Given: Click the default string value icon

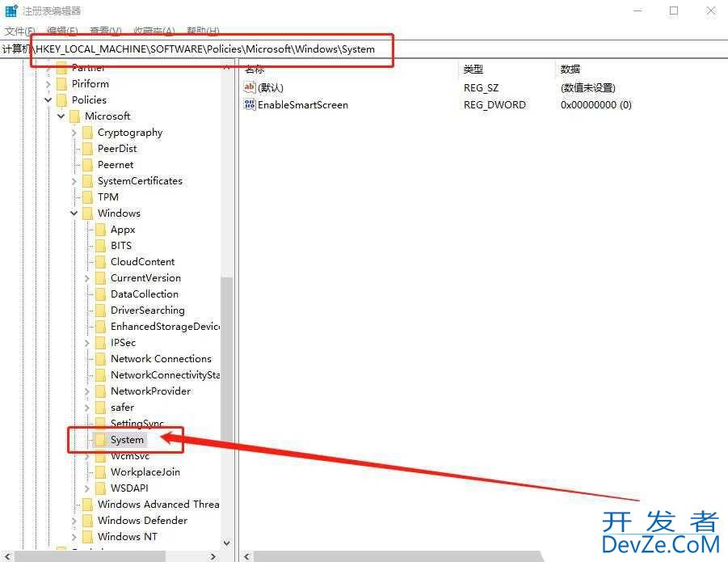Looking at the screenshot, I should point(250,87).
